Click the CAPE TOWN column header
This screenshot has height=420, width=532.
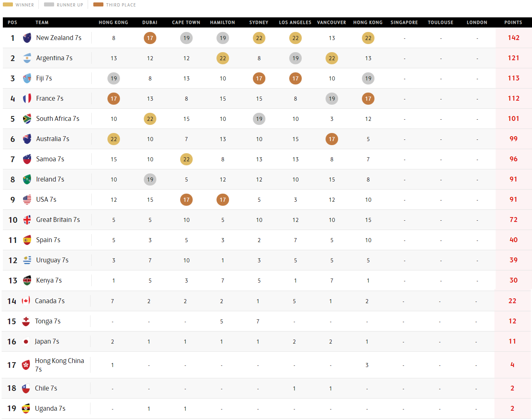(186, 23)
